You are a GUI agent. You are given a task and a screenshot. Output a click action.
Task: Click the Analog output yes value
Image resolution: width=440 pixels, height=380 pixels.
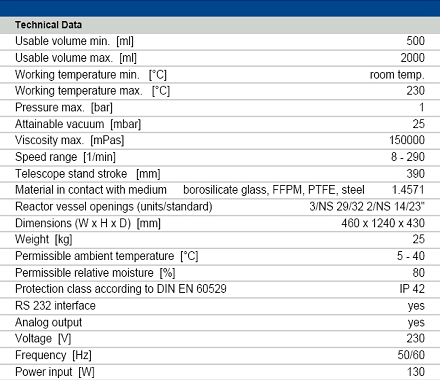point(416,323)
